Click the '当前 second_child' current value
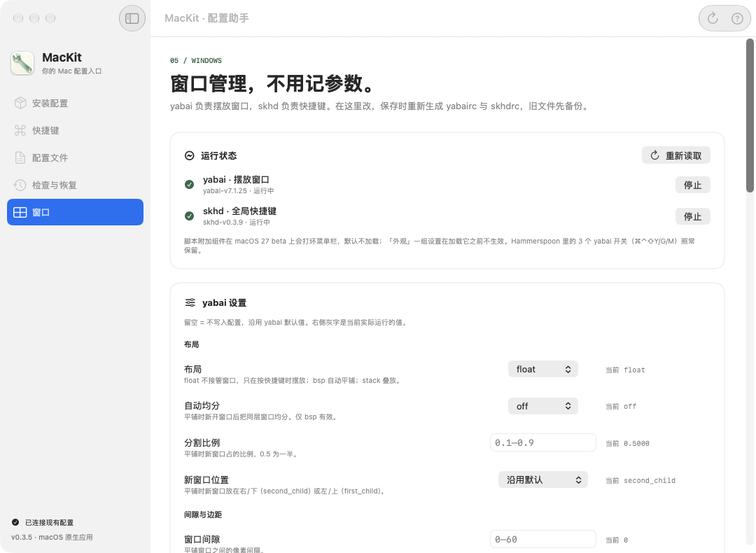This screenshot has width=756, height=553. tap(640, 481)
